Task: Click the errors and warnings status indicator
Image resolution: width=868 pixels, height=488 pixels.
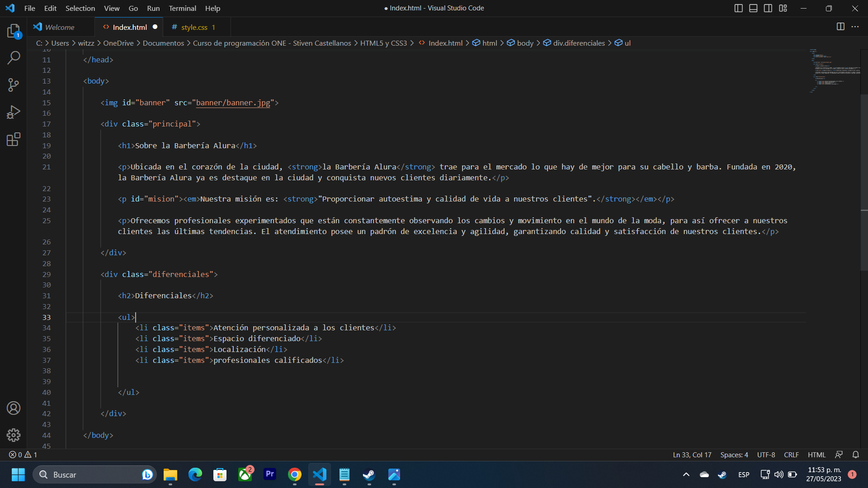Action: [23, 455]
